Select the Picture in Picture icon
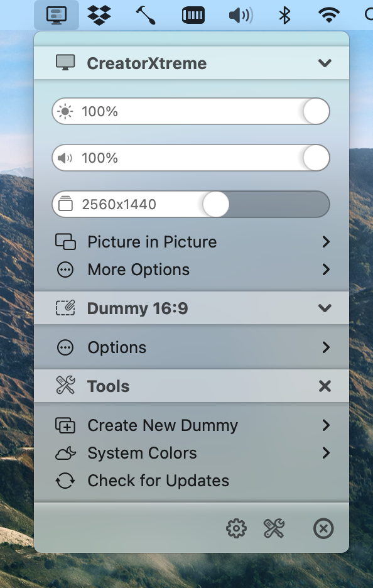The image size is (373, 588). (x=65, y=242)
